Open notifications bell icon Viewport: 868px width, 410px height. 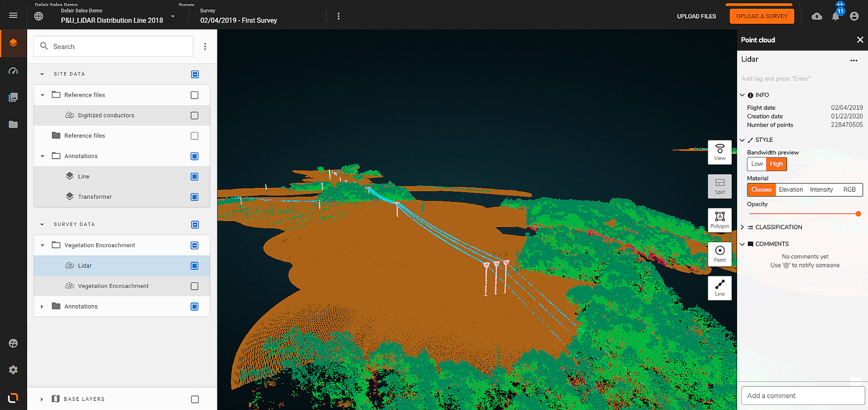tap(835, 16)
